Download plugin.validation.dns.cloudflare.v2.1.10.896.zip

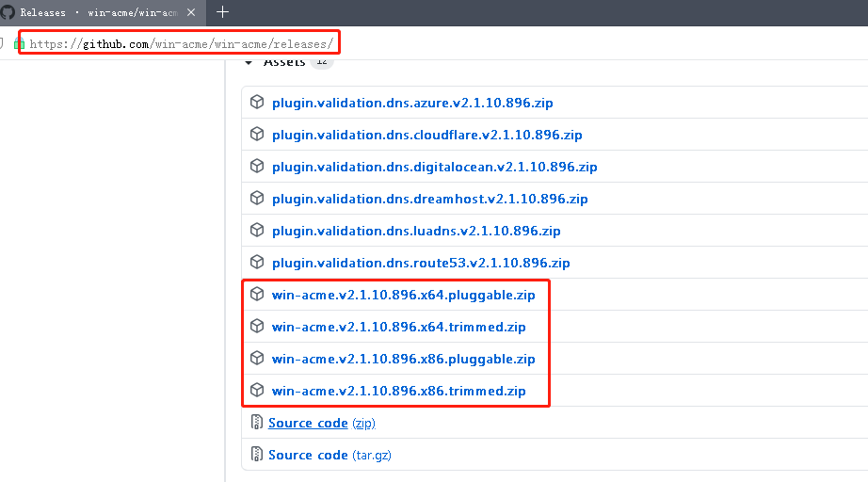point(426,135)
